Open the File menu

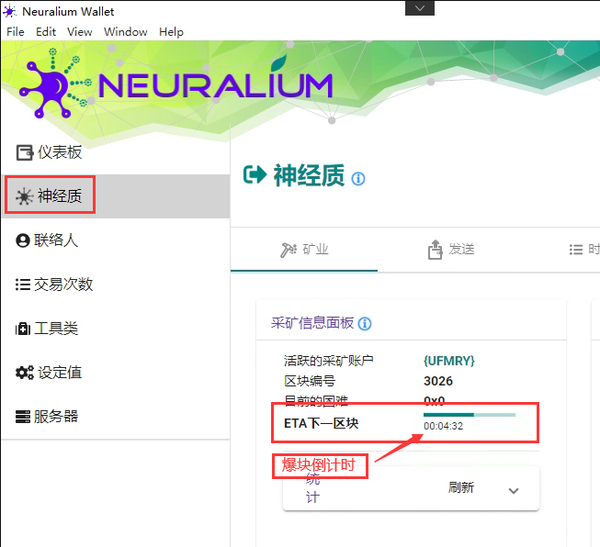point(15,32)
